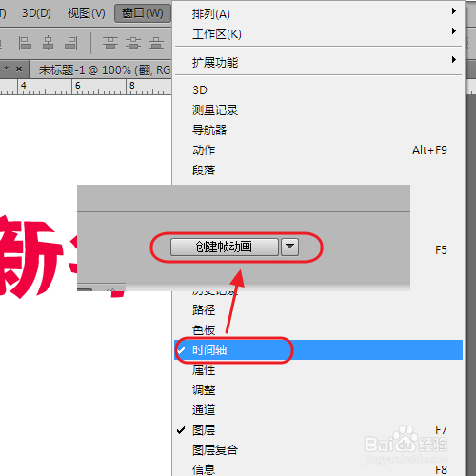Click the align left edges icon

pos(25,43)
